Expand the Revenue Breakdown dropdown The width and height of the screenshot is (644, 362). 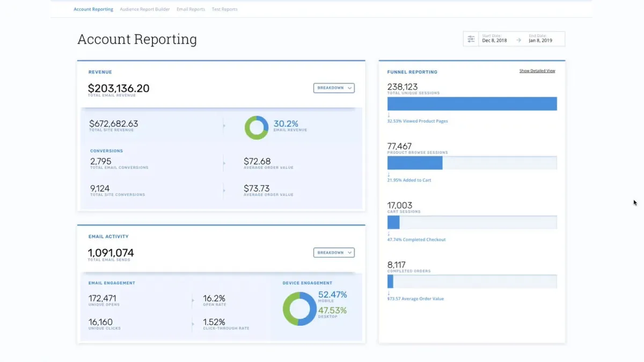334,88
